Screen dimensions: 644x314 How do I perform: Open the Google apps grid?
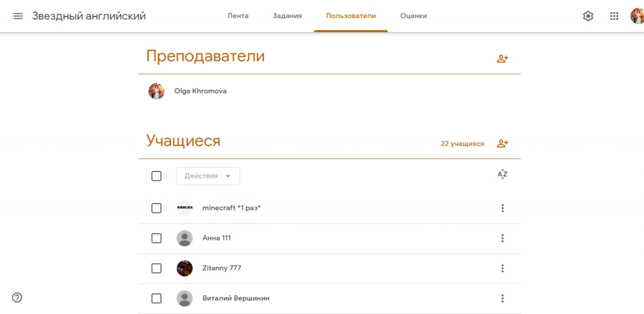pyautogui.click(x=614, y=16)
